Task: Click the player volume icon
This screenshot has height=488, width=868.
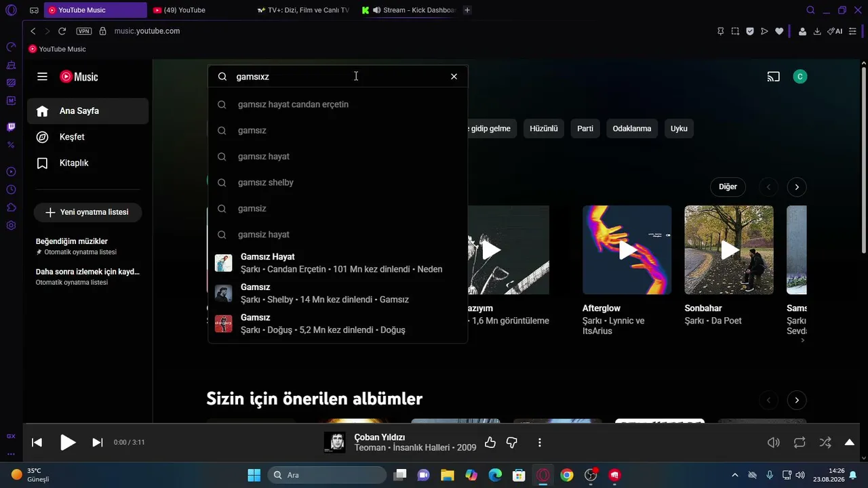Action: click(773, 443)
